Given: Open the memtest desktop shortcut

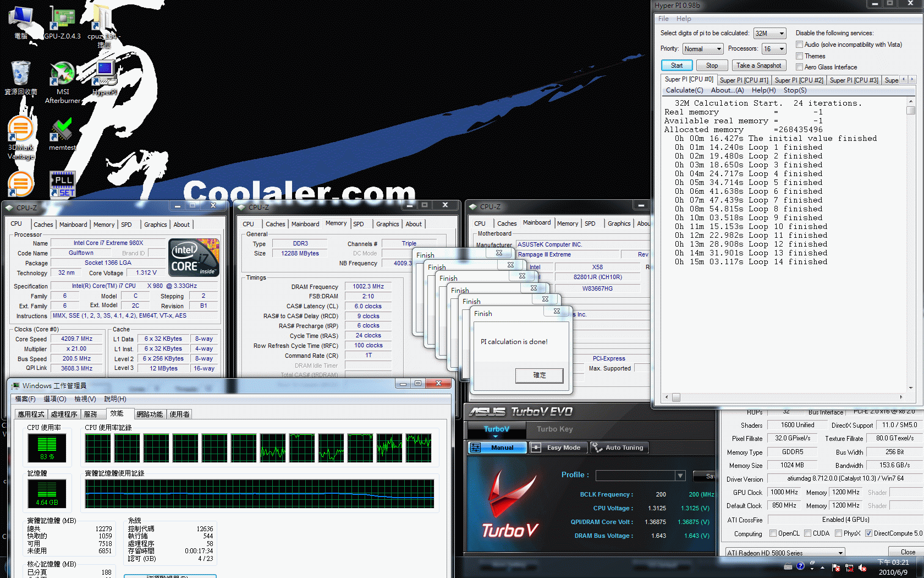Looking at the screenshot, I should 62,134.
